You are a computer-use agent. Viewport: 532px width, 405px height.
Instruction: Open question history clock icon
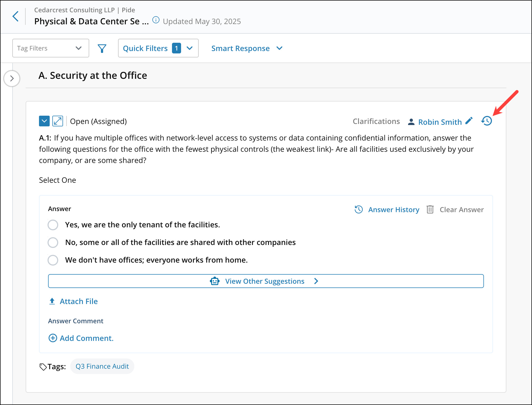pos(487,121)
